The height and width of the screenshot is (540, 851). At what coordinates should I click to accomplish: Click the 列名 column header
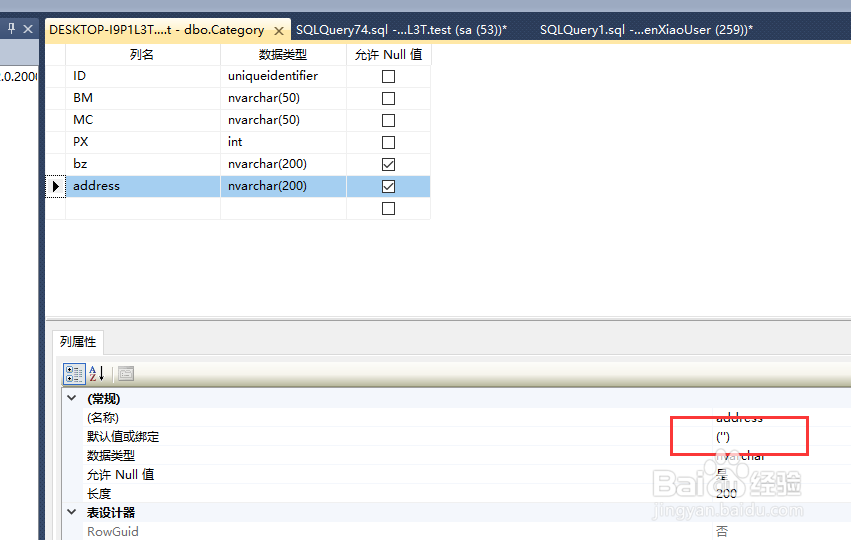[x=143, y=55]
